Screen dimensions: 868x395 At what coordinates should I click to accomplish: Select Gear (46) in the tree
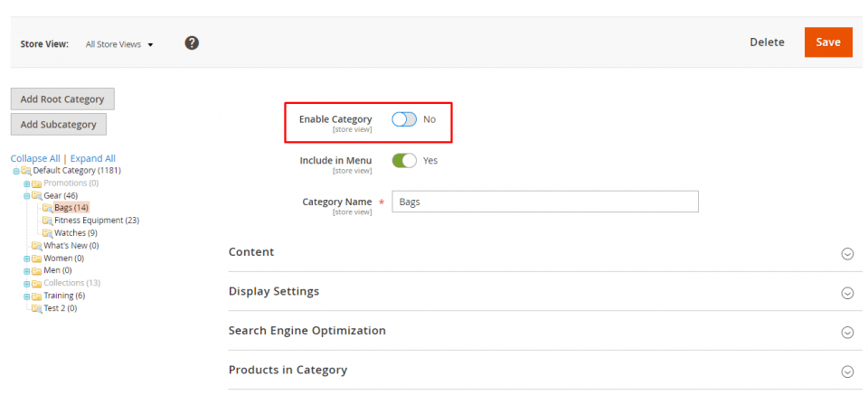(61, 196)
